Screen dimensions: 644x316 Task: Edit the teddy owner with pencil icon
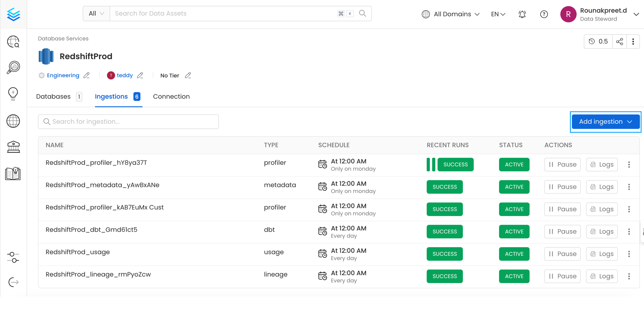click(x=140, y=75)
